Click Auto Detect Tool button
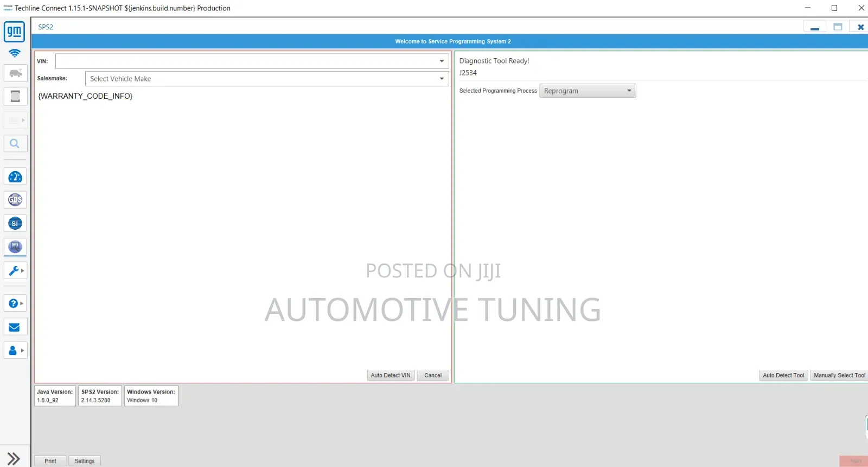 783,375
